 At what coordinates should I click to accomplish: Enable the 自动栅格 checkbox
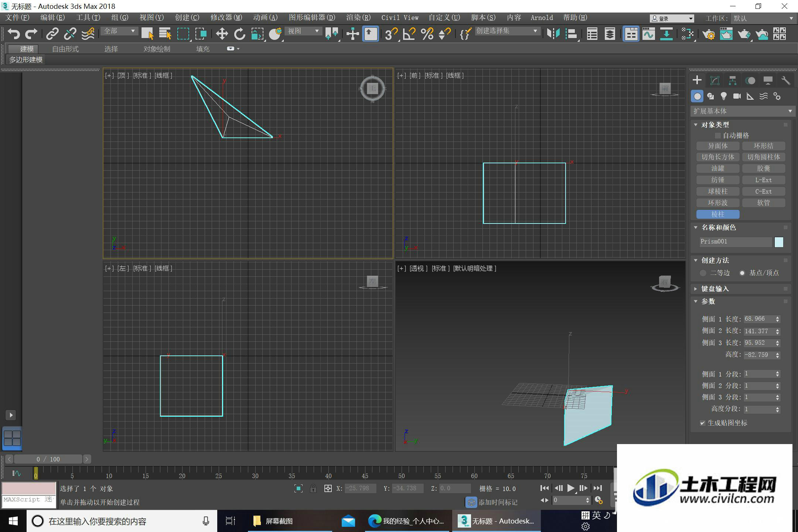coord(718,136)
